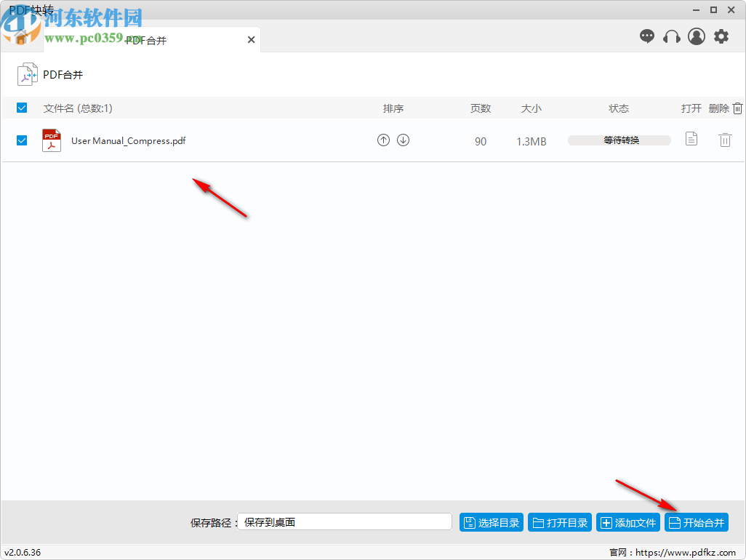Toggle selection of the 文件名 header checkbox
The width and height of the screenshot is (746, 560).
coord(22,108)
